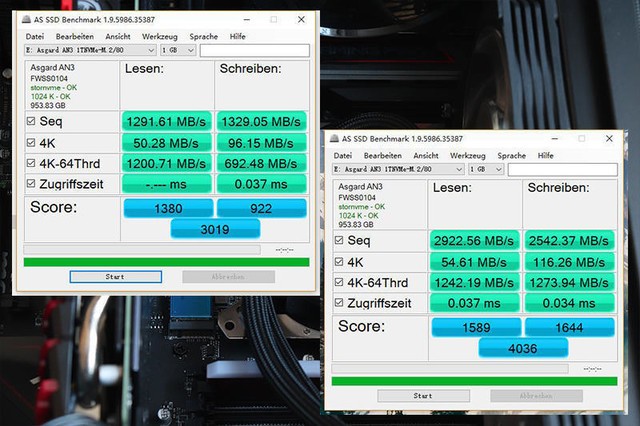Click the 1200.71 MB/s 4K-64Thrd read result
Image resolution: width=640 pixels, height=426 pixels.
(167, 163)
